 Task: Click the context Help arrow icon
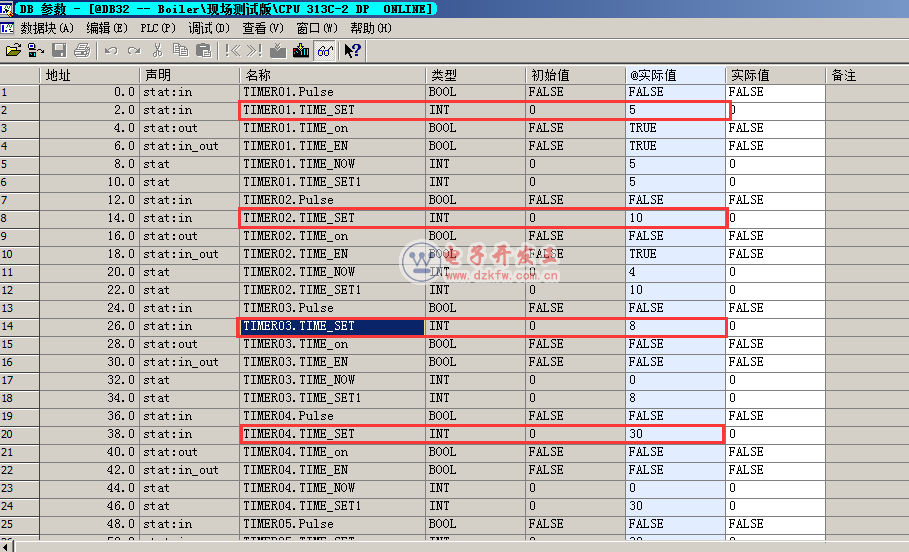(353, 50)
